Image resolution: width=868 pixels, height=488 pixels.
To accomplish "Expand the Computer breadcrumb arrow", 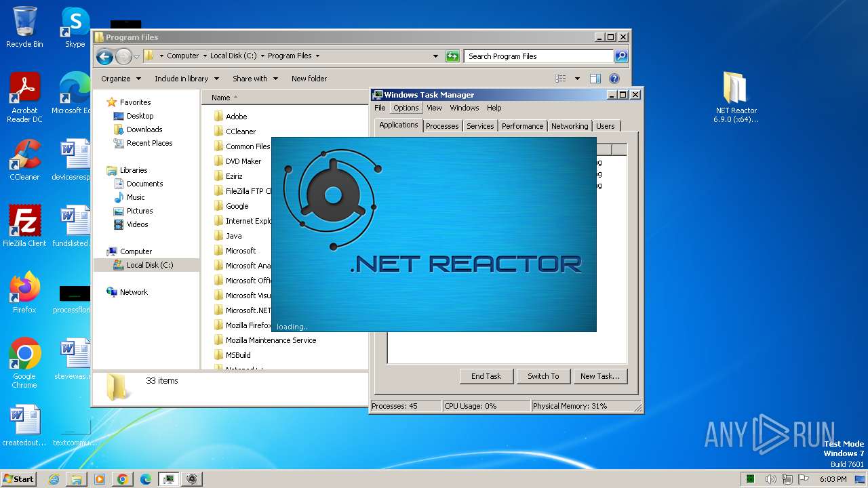I will [205, 56].
